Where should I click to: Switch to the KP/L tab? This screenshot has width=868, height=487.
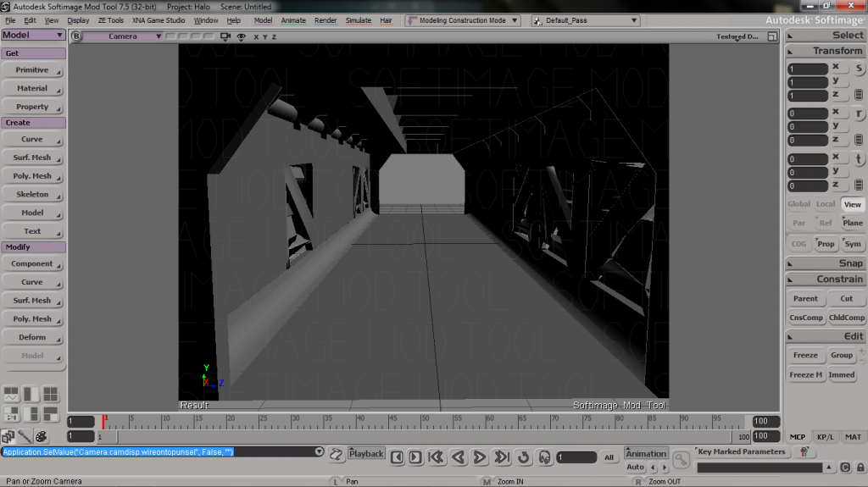(x=825, y=437)
